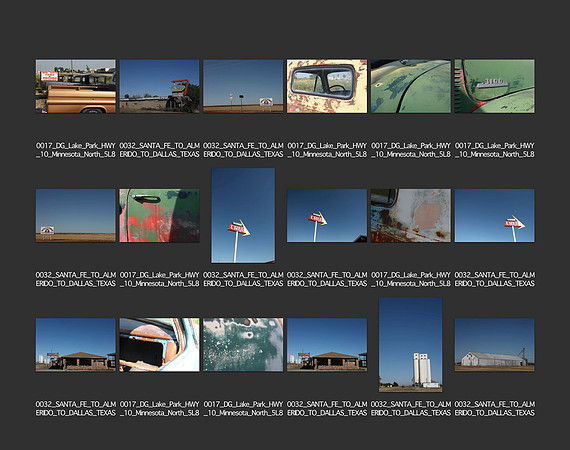Screen dimensions: 570x450
Task: Open the second brick building thumbnail beside grain elevator
Action: (327, 345)
